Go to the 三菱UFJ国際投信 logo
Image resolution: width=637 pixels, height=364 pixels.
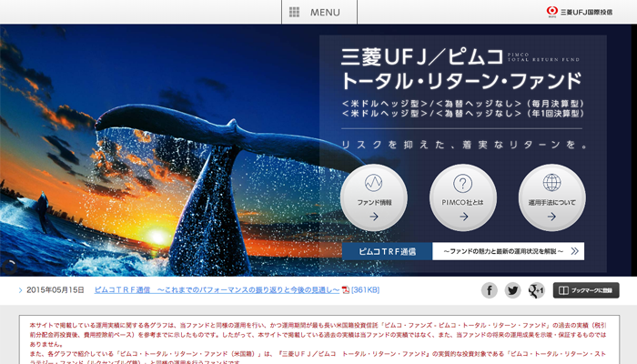coord(580,12)
